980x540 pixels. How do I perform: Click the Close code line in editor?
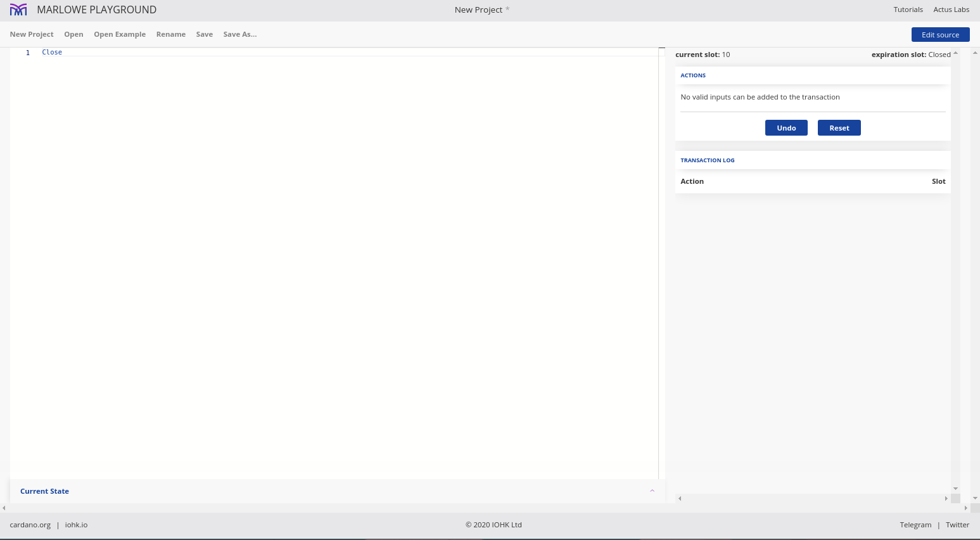52,53
